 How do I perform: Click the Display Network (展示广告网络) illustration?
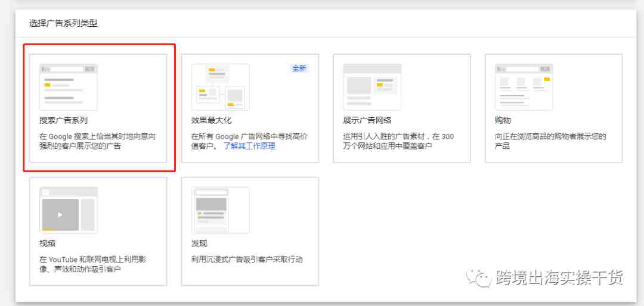point(372,87)
